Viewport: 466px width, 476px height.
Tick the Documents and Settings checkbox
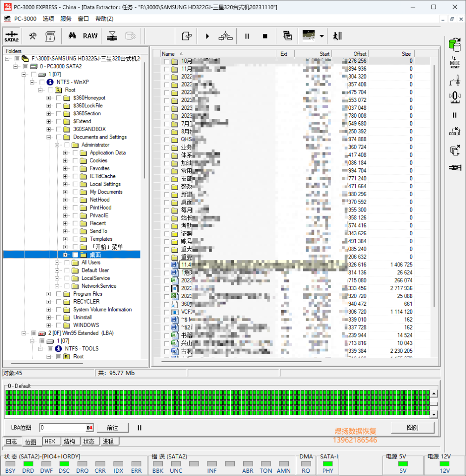click(59, 137)
